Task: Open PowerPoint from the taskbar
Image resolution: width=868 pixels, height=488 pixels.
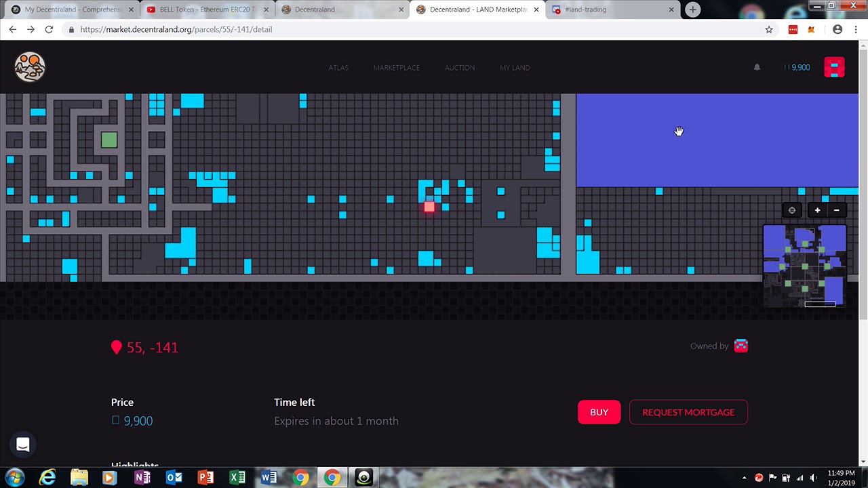Action: 205,478
